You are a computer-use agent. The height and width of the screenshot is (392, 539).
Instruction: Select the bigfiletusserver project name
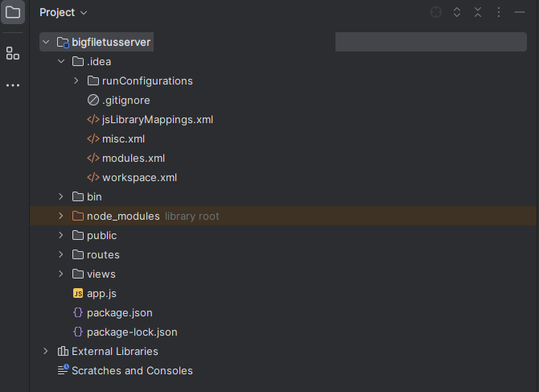111,43
